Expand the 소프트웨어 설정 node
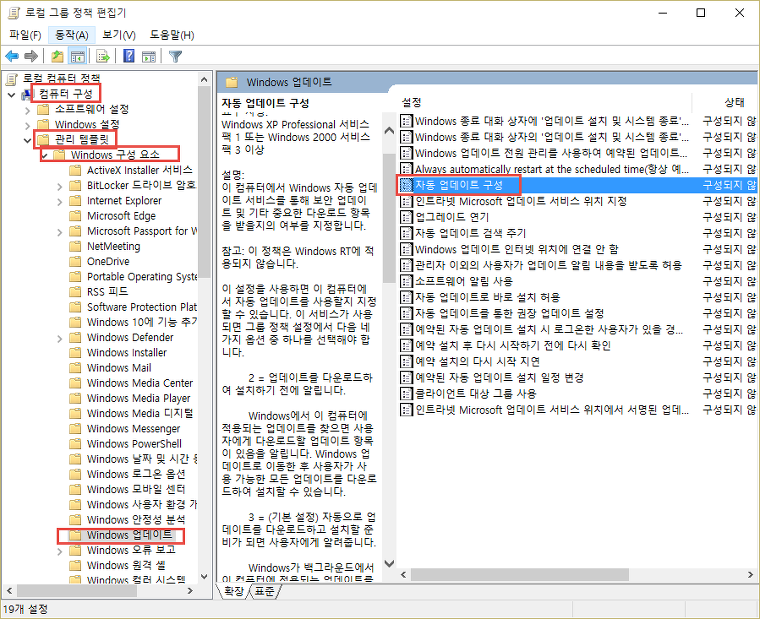Screen dimensions: 760x619 pos(27,110)
